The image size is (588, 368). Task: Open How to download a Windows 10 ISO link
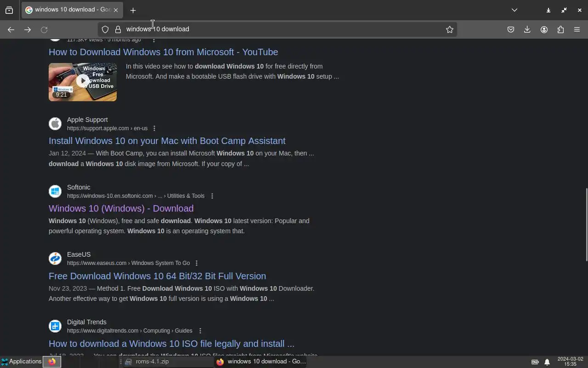[x=171, y=344]
